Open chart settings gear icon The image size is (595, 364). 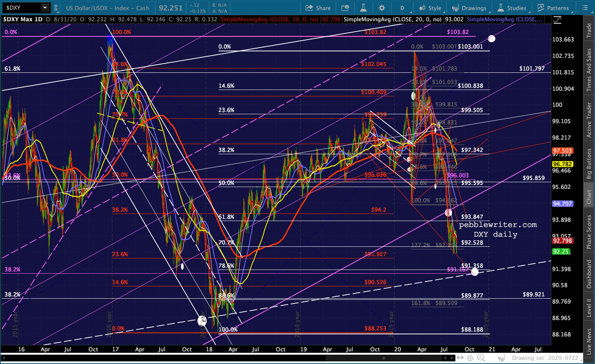382,8
